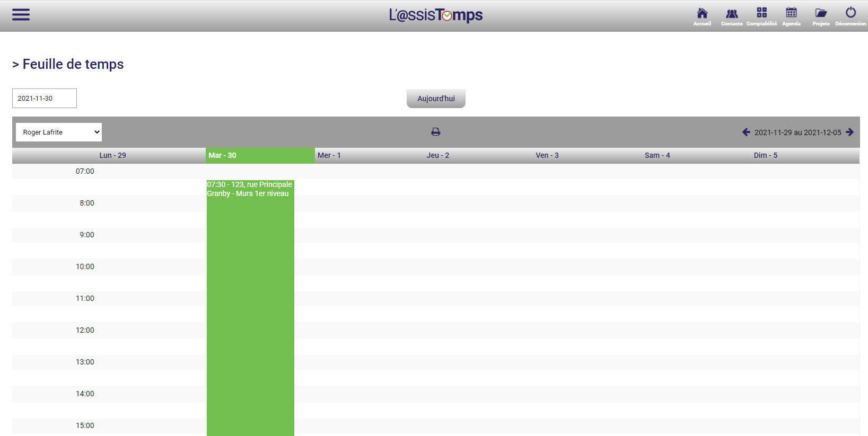Click the Wednesday 10:00 time slot
This screenshot has width=868, height=436.
coord(369,267)
